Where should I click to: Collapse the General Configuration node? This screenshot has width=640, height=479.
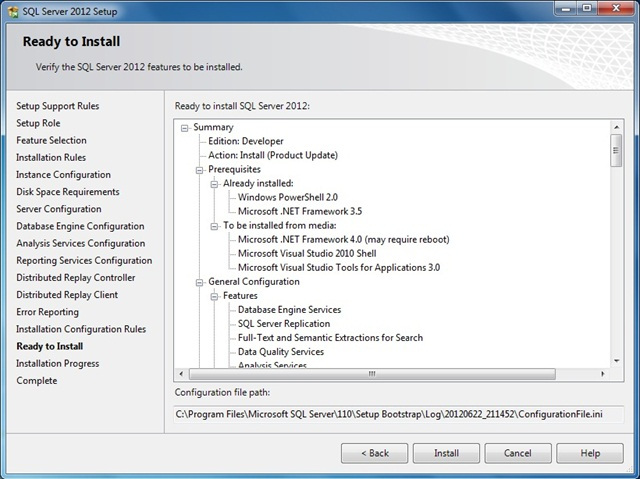(x=199, y=282)
